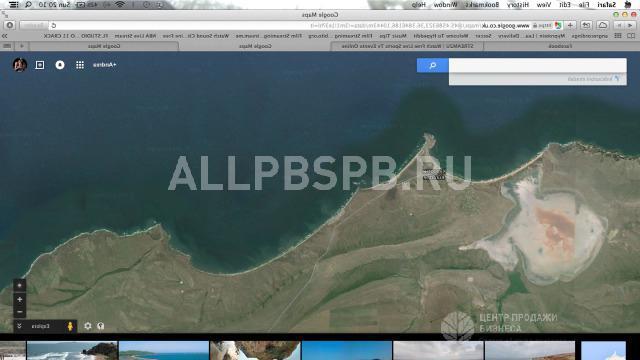Switch to the Facebook tab
This screenshot has height=360, width=640.
click(x=560, y=46)
